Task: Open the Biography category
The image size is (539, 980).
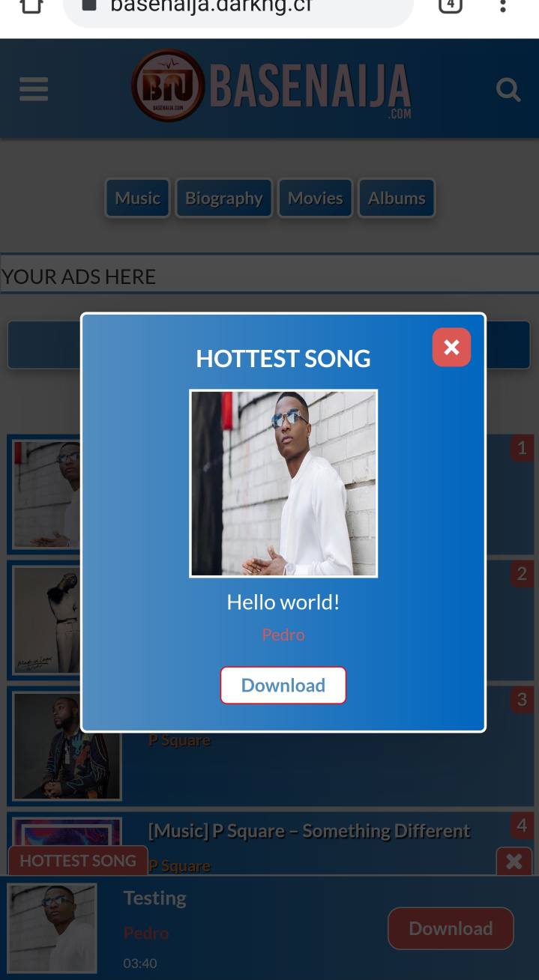Action: click(224, 199)
